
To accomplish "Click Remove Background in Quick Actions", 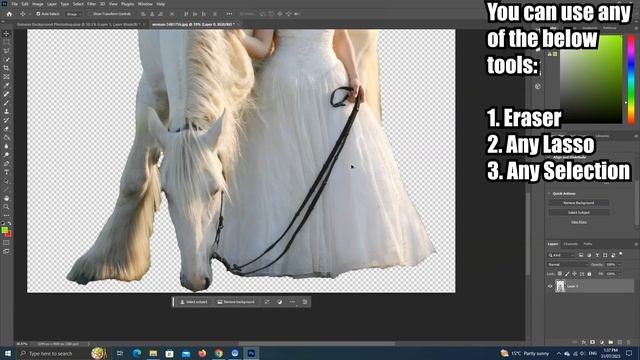I will [579, 203].
